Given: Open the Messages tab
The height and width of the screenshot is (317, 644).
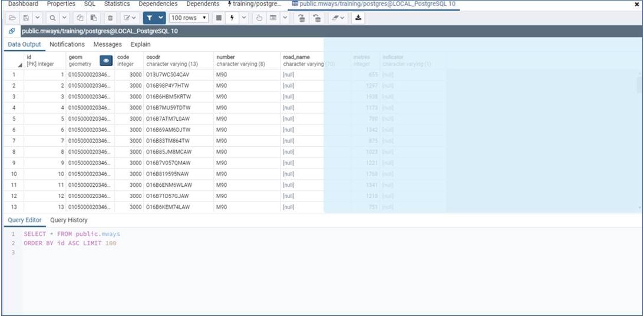Looking at the screenshot, I should click(108, 44).
